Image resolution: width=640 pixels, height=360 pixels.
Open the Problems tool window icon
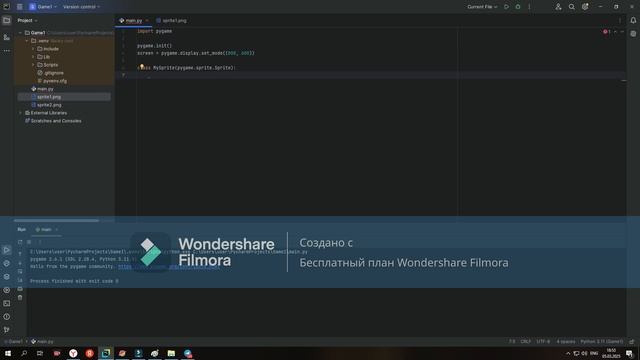tap(7, 317)
